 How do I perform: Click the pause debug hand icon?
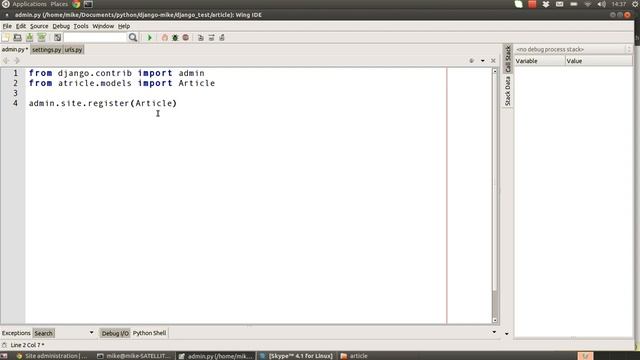[164, 38]
